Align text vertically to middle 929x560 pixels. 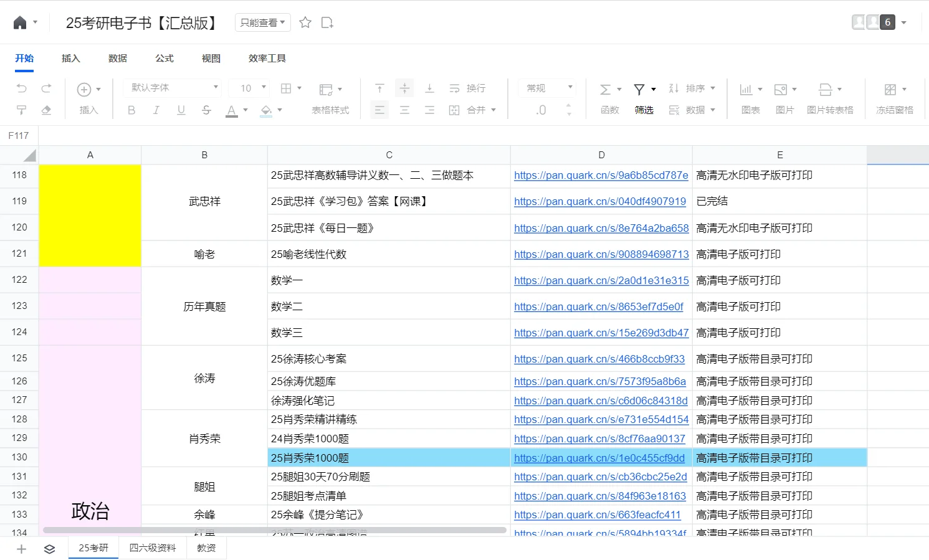(x=404, y=88)
